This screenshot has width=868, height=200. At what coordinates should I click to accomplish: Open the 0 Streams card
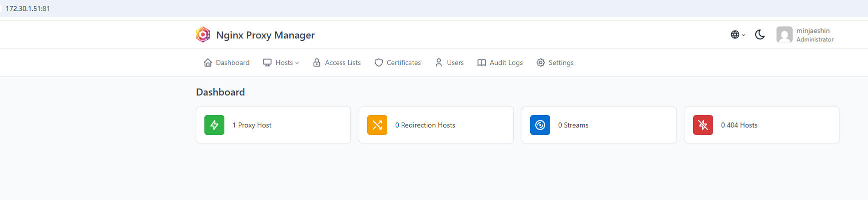599,125
